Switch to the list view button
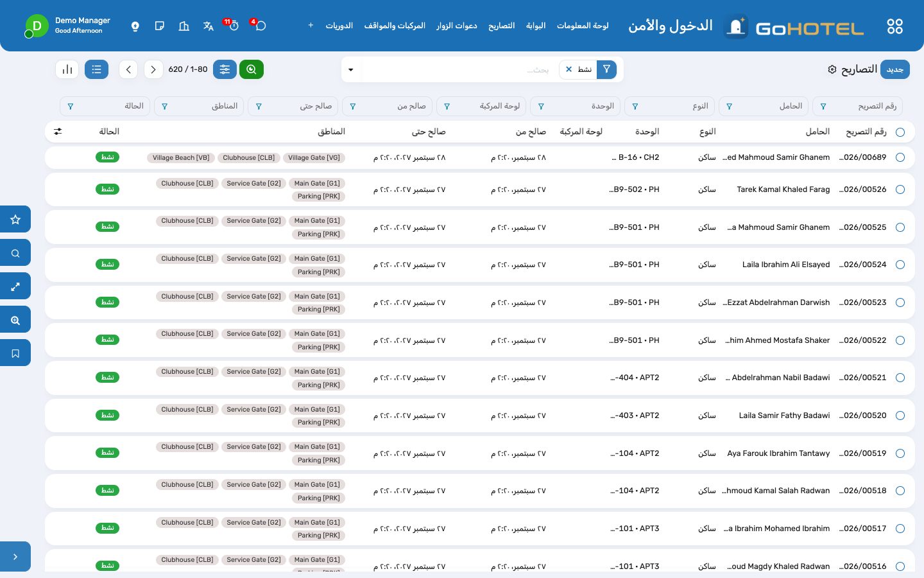924x578 pixels. pos(96,69)
